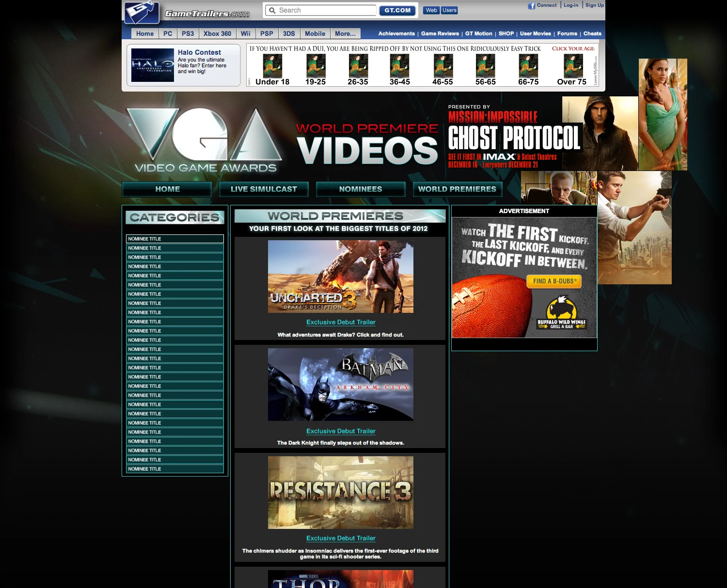Open the Home tab

click(x=145, y=33)
